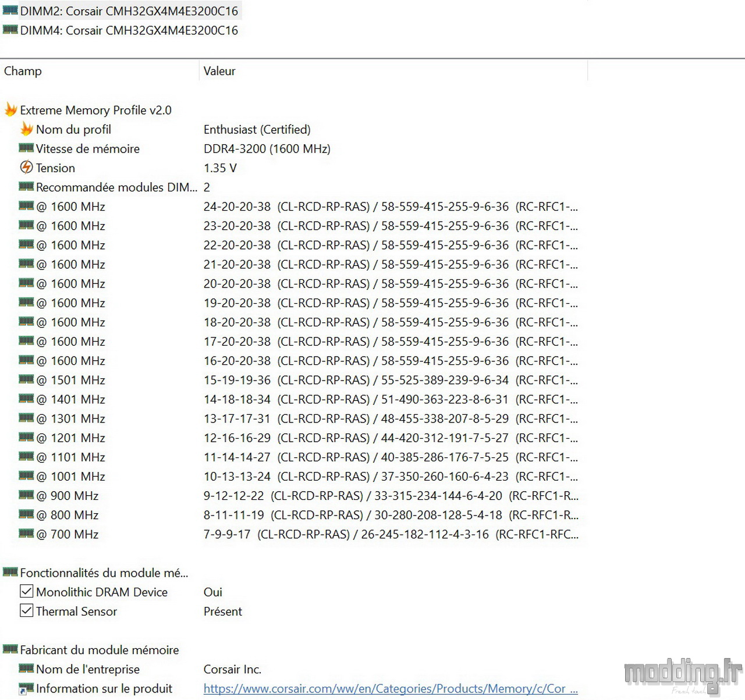Click the flame icon beside Extreme Memory Profile v2.0

click(x=10, y=109)
